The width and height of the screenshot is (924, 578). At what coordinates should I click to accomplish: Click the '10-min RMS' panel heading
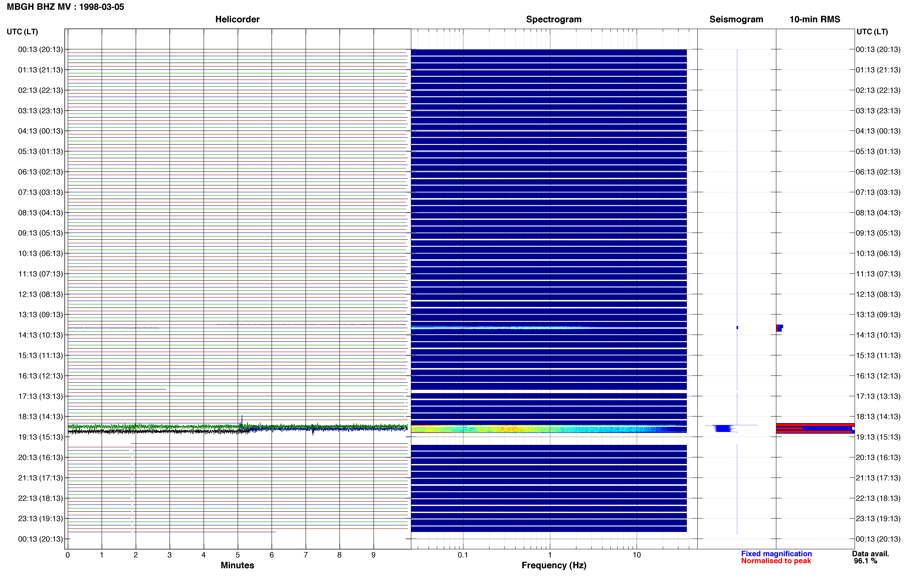tap(815, 19)
